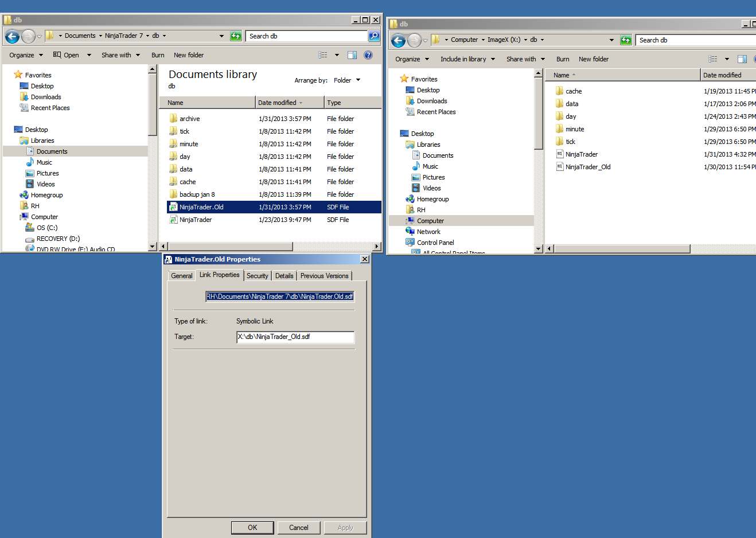
Task: Select cache folder icon in right window
Action: (559, 91)
